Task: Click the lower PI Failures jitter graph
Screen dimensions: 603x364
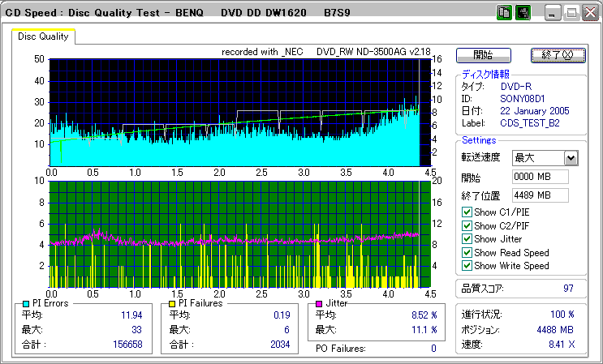Action: click(x=234, y=233)
